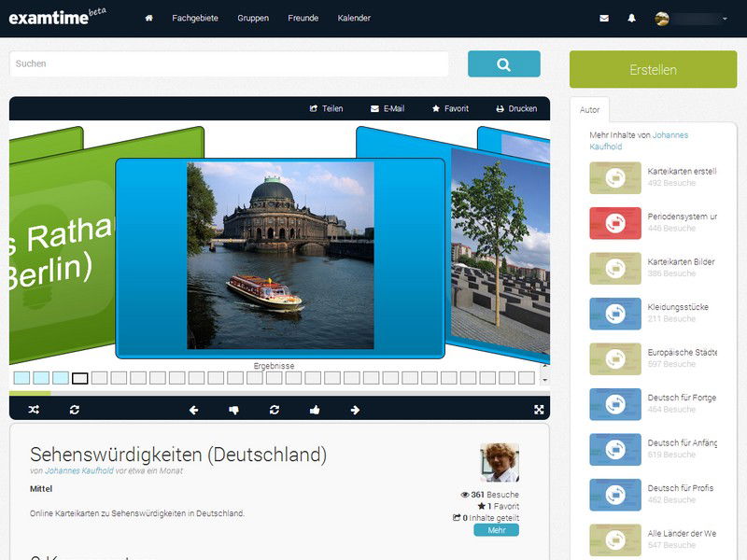Click the green progress bar
This screenshot has height=560, width=747.
[x=30, y=393]
